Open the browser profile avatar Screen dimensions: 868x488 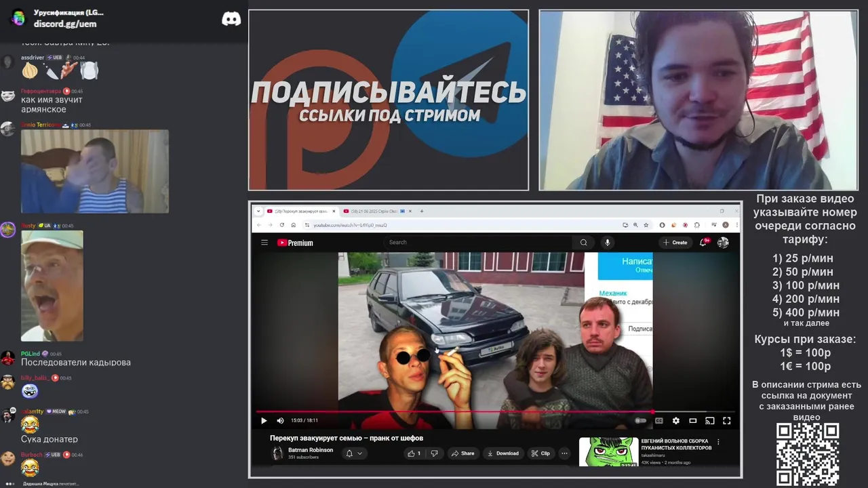726,225
